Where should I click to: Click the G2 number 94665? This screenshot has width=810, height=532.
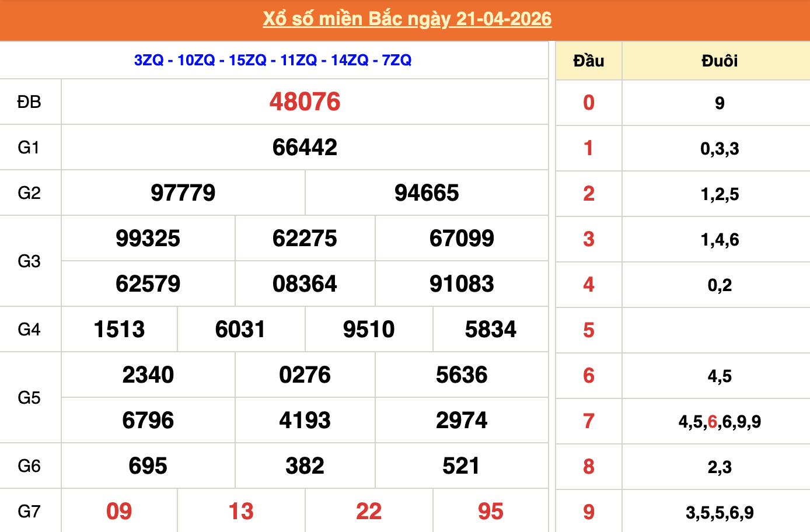click(427, 193)
